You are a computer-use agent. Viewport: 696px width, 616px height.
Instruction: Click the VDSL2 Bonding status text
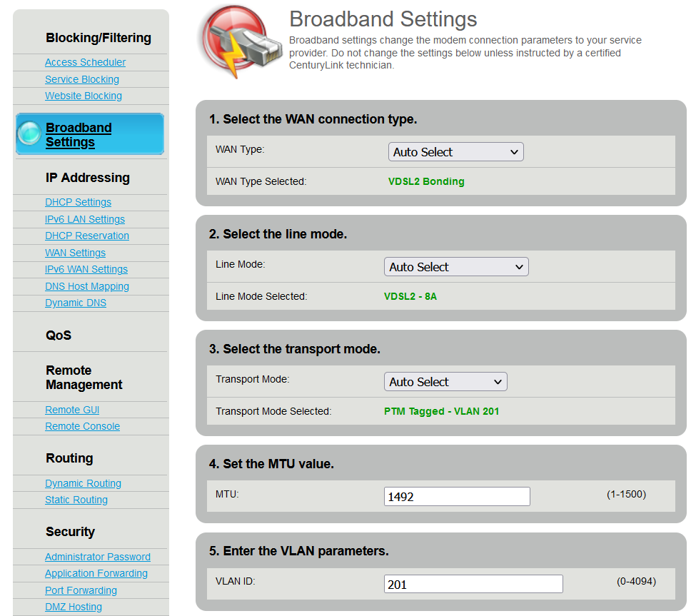(426, 181)
